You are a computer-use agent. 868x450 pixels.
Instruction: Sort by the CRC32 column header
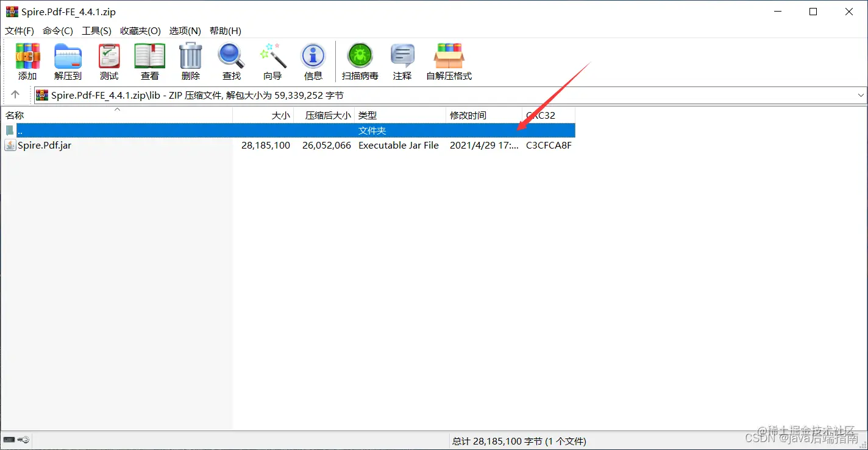click(549, 115)
